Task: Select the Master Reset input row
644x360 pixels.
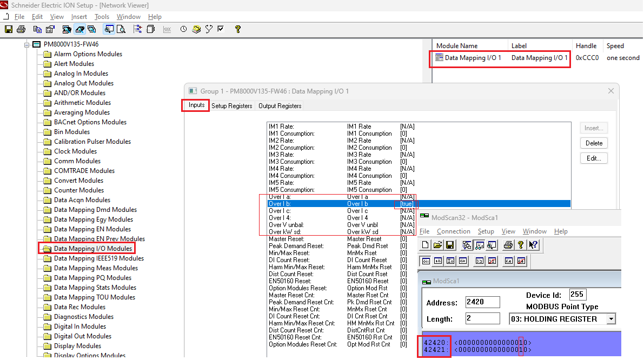Action: (419, 239)
